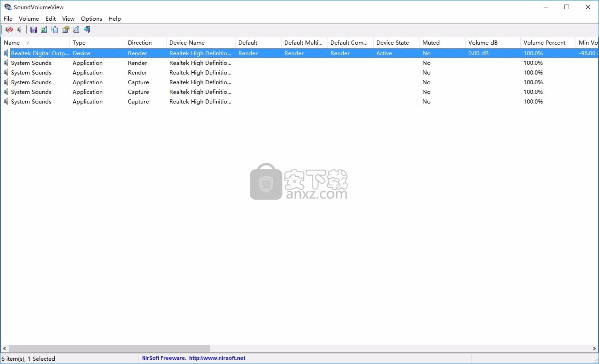The height and width of the screenshot is (364, 599).
Task: Copy selected items with the toolbar icon
Action: point(55,29)
